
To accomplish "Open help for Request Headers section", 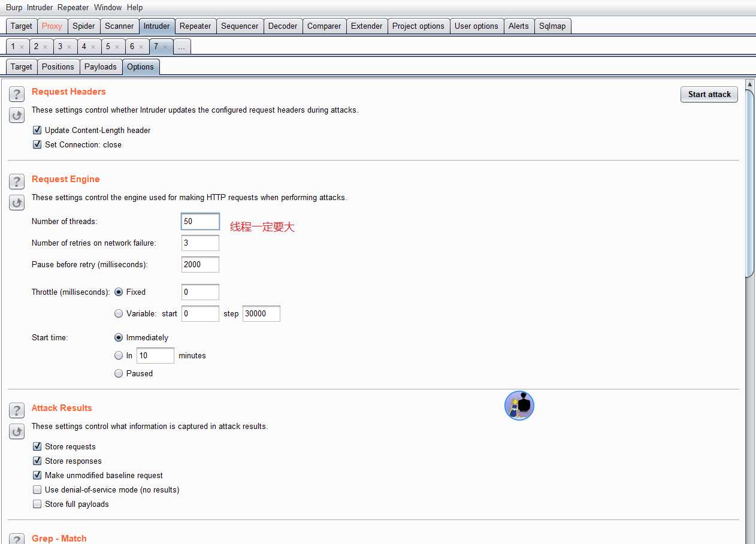I will coord(17,94).
